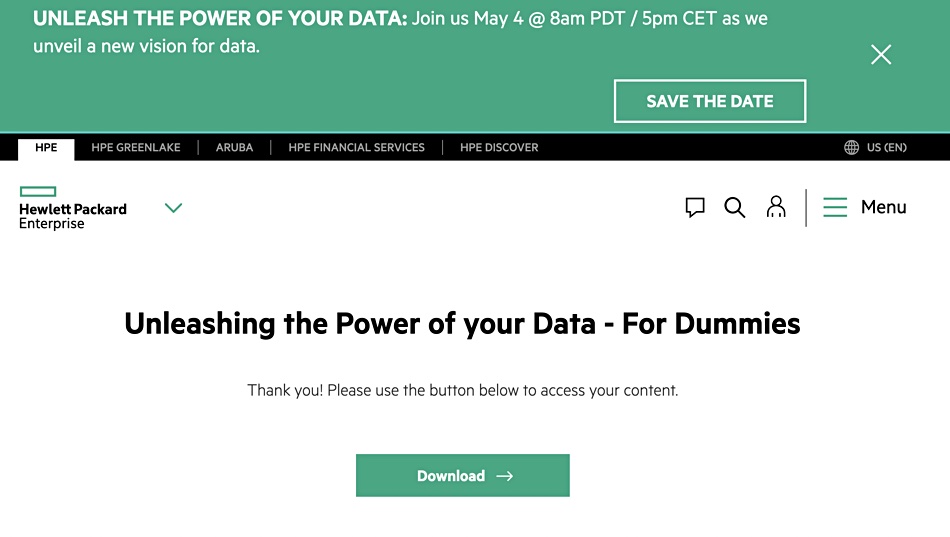Open the HPE Discover tab
Image resolution: width=950 pixels, height=537 pixels.
click(x=499, y=147)
